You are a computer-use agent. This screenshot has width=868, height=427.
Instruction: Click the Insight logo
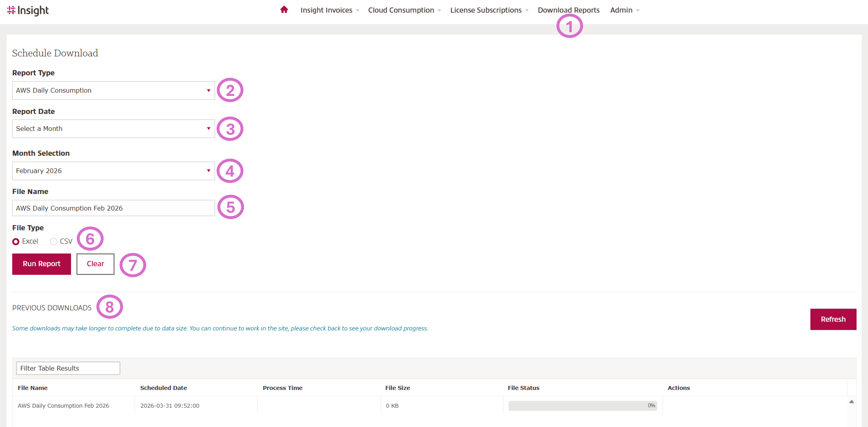pos(28,11)
